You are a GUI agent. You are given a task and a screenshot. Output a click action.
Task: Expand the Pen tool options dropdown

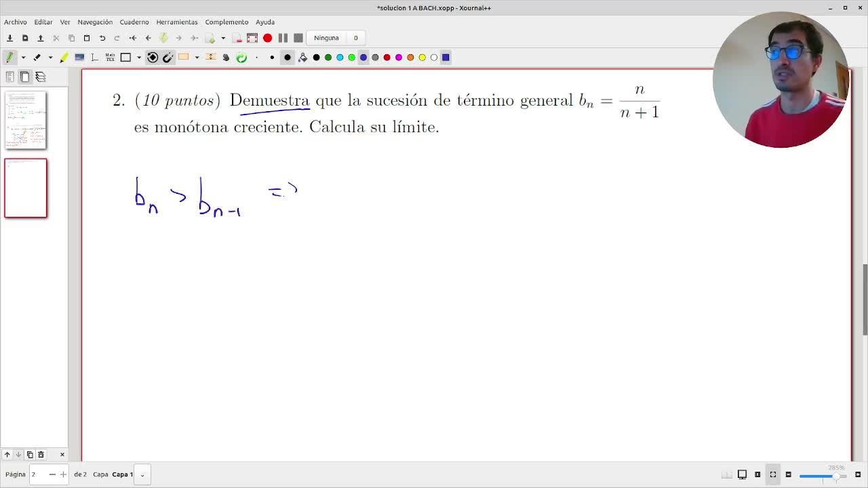(23, 58)
